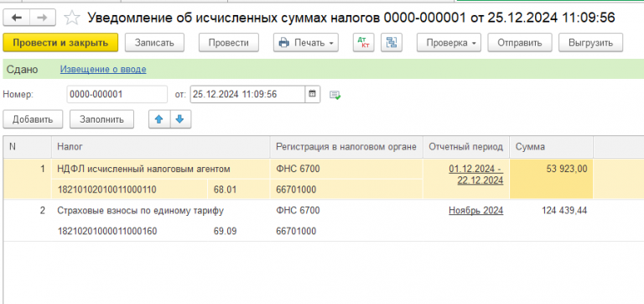Select KBK 18210102010011000110 cell
This screenshot has width=644, height=304.
click(x=130, y=190)
